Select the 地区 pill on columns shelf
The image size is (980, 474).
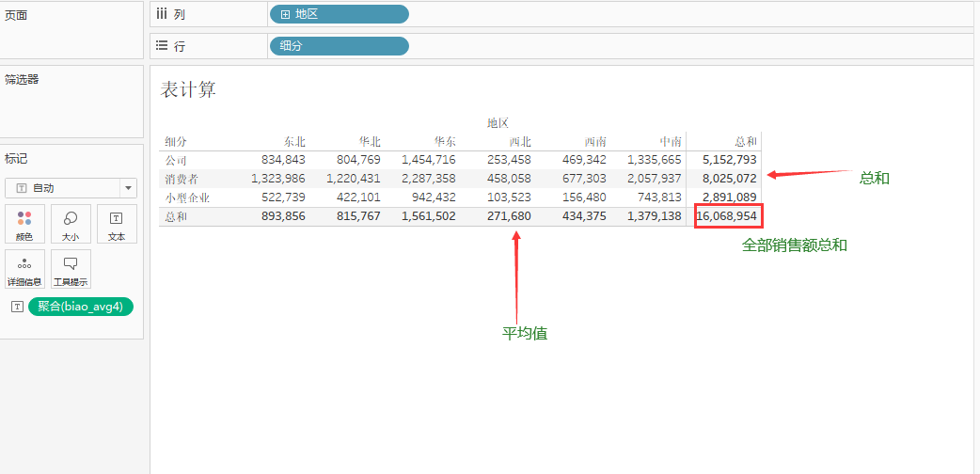click(x=340, y=14)
